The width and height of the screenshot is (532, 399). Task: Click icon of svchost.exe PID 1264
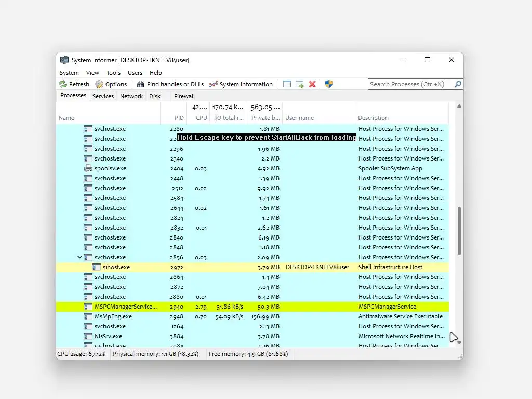tap(88, 326)
